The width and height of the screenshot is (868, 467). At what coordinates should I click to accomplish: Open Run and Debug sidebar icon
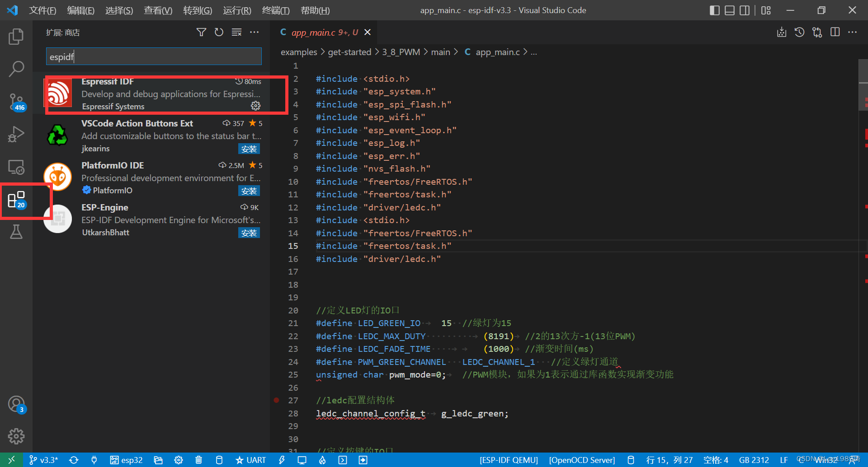click(16, 134)
